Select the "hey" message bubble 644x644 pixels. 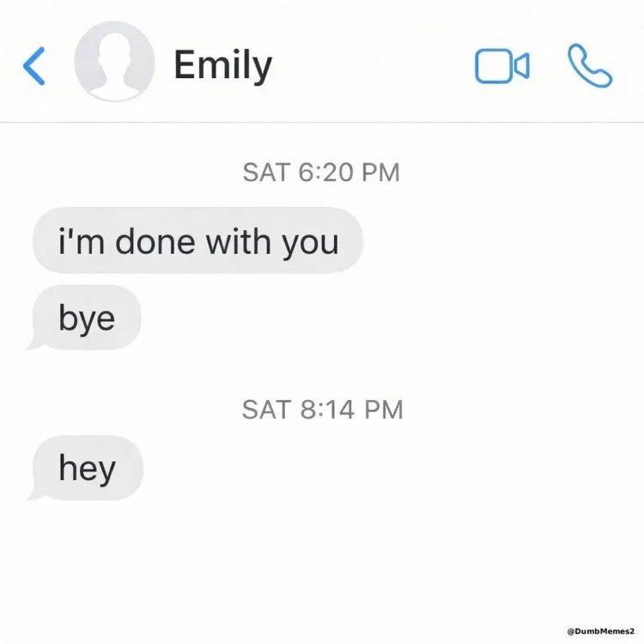click(85, 468)
